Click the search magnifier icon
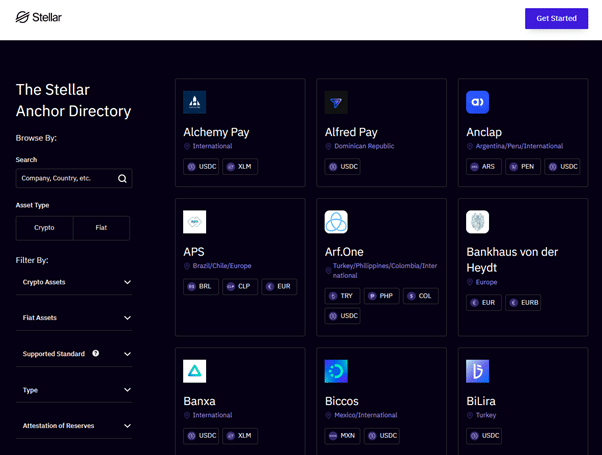602x455 pixels. pos(122,179)
